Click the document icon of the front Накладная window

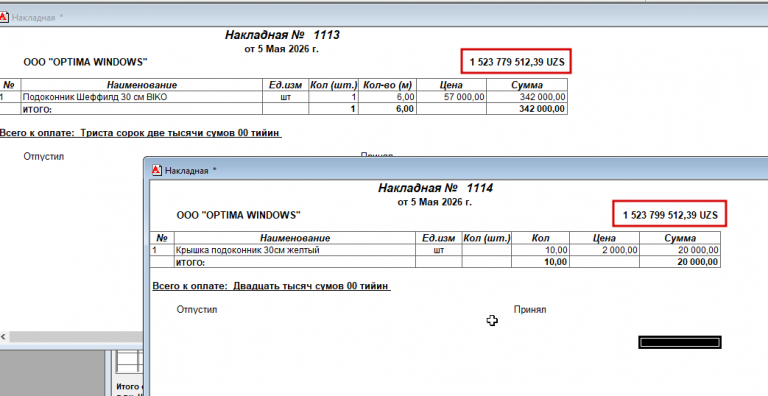157,171
